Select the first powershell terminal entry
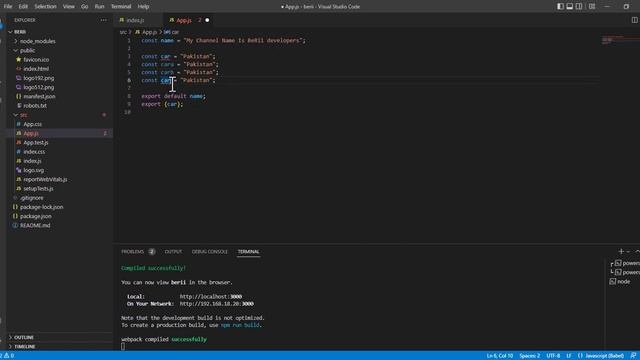 tap(624, 263)
